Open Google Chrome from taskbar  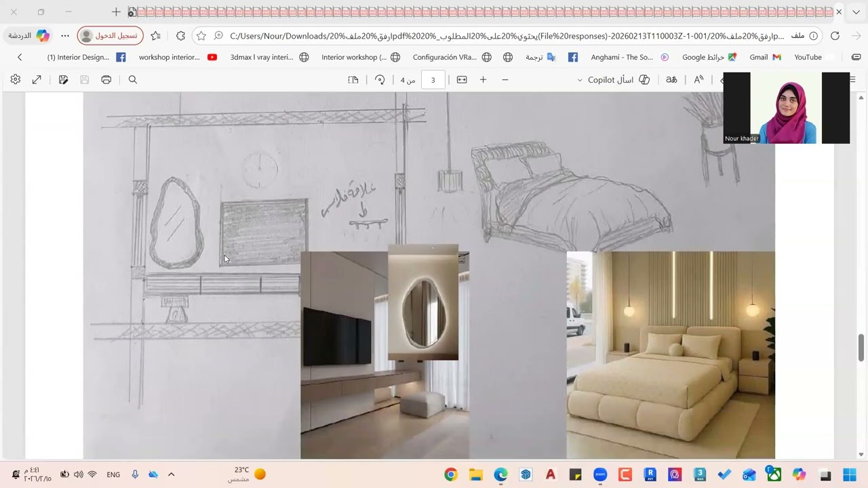point(451,474)
